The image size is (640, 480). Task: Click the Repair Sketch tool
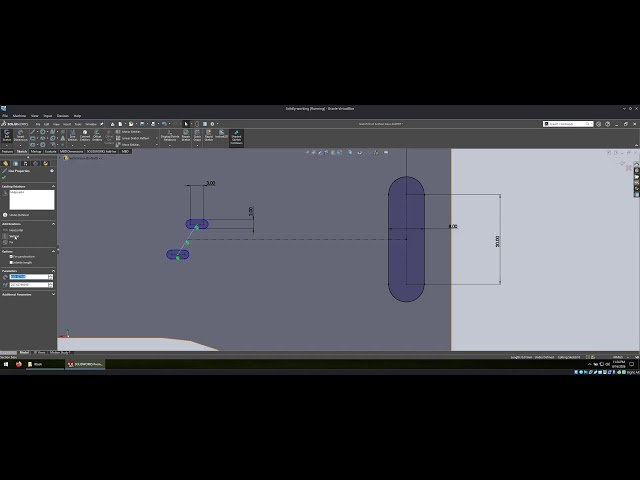point(186,136)
